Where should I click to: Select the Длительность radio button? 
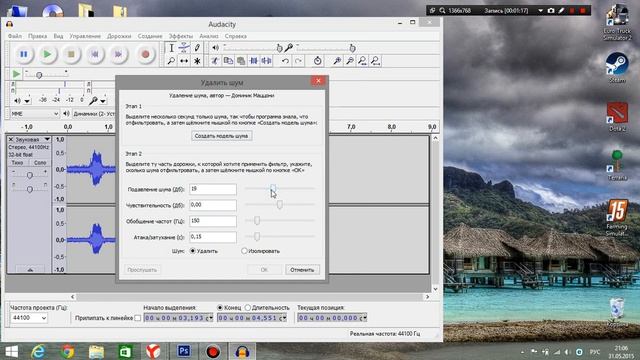pyautogui.click(x=247, y=308)
